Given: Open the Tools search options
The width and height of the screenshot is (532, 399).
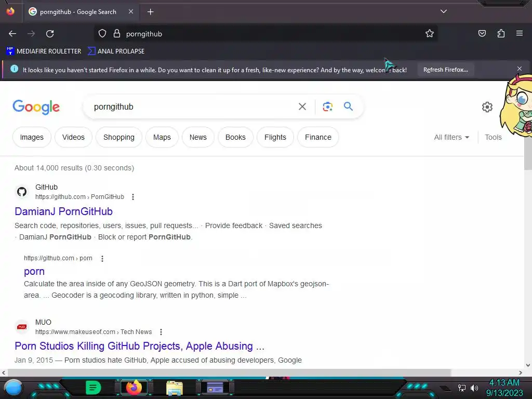Looking at the screenshot, I should tap(493, 137).
